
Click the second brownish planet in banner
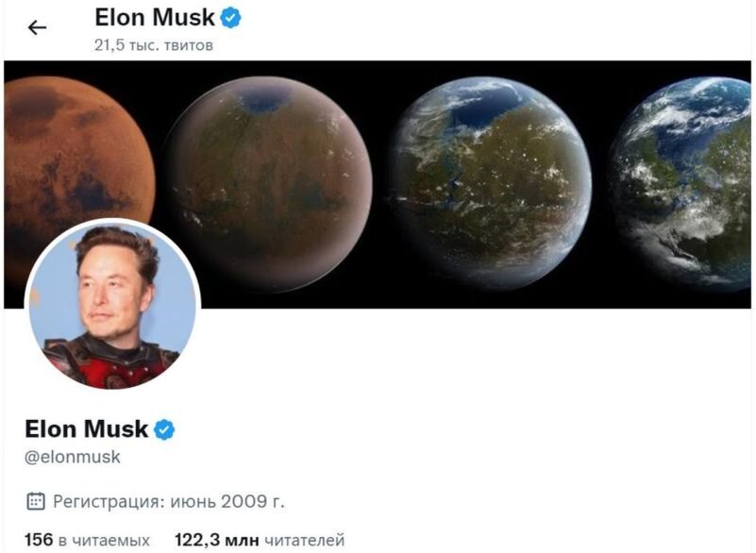269,185
